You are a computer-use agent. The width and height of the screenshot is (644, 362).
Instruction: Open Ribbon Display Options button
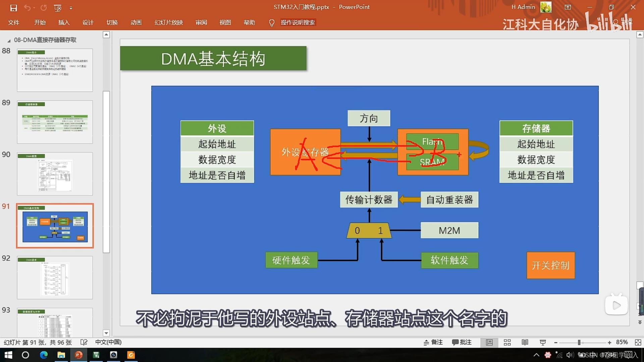[568, 7]
